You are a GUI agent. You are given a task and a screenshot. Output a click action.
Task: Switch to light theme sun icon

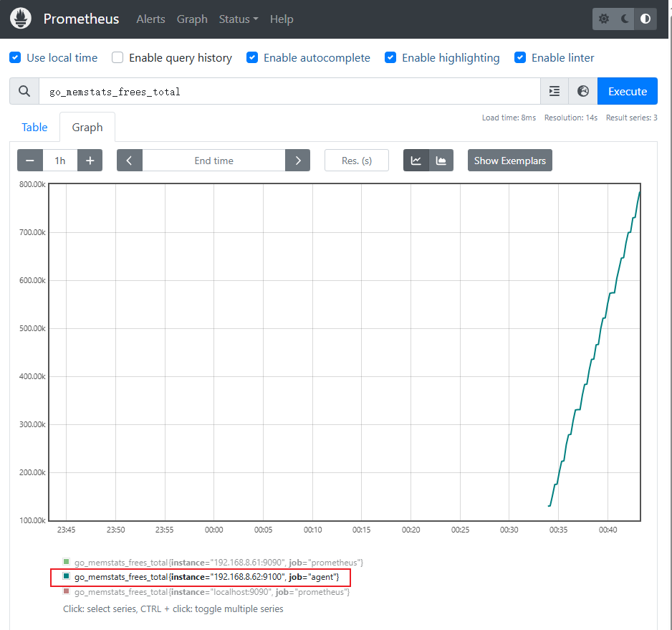point(604,19)
